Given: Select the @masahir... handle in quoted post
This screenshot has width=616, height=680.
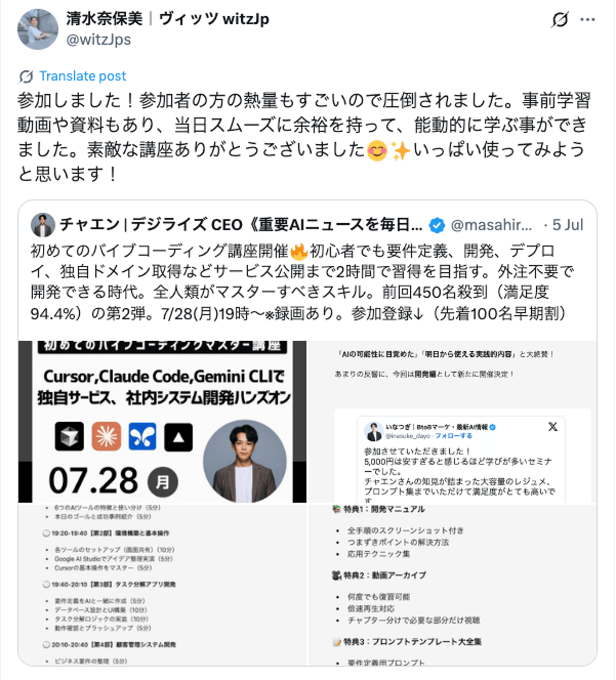Looking at the screenshot, I should pyautogui.click(x=491, y=225).
